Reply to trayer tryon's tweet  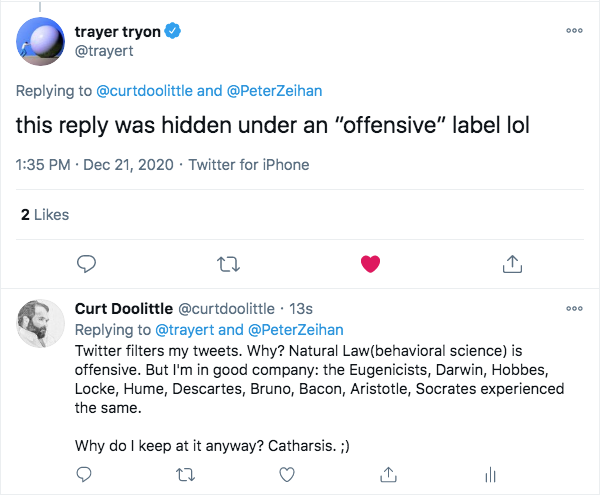click(87, 263)
